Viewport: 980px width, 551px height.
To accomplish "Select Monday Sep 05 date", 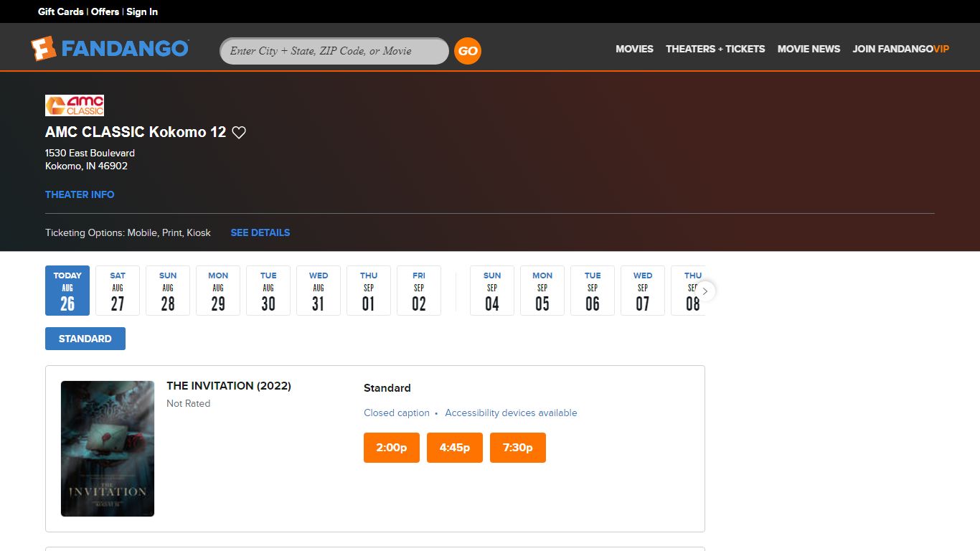I will [x=542, y=291].
